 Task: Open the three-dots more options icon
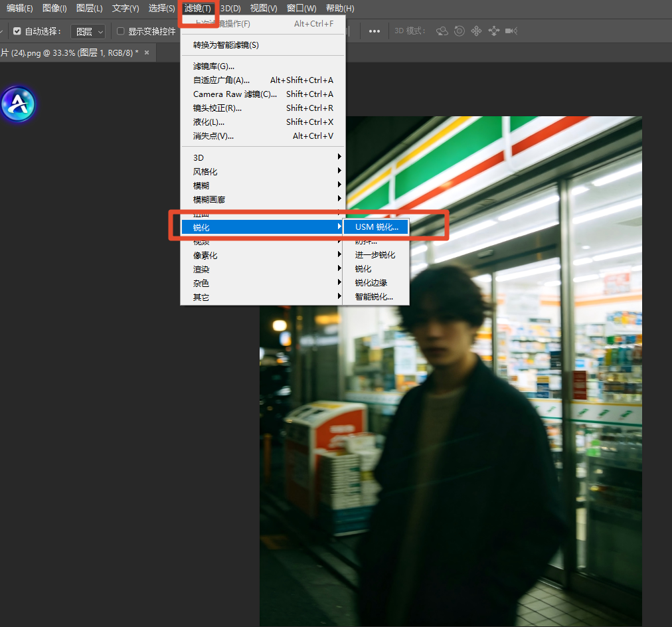click(x=374, y=31)
